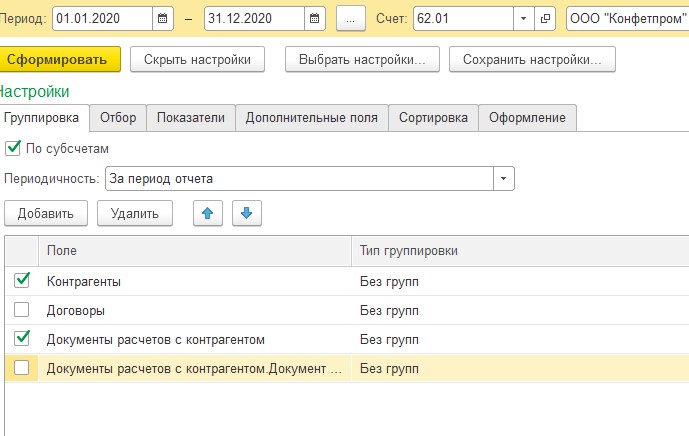Image resolution: width=689 pixels, height=436 pixels.
Task: Click Скрыть настройки button
Action: click(x=197, y=59)
